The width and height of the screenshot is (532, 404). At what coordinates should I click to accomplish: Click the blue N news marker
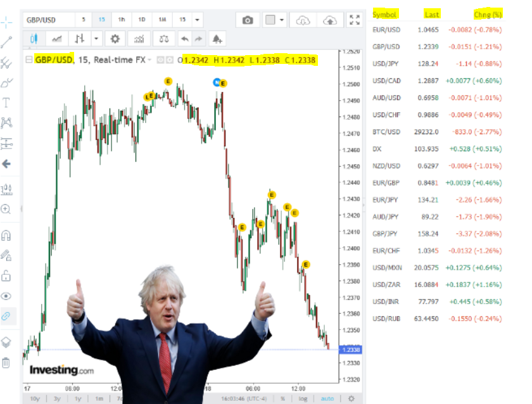tap(217, 82)
